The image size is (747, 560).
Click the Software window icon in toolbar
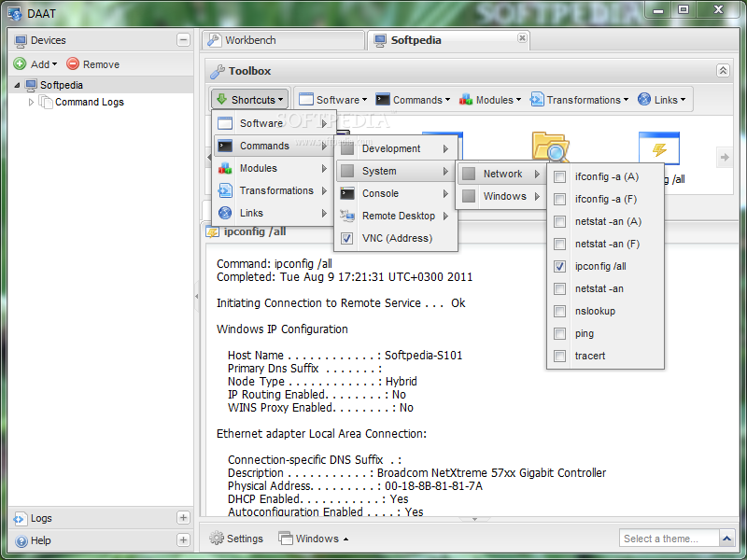[x=306, y=99]
